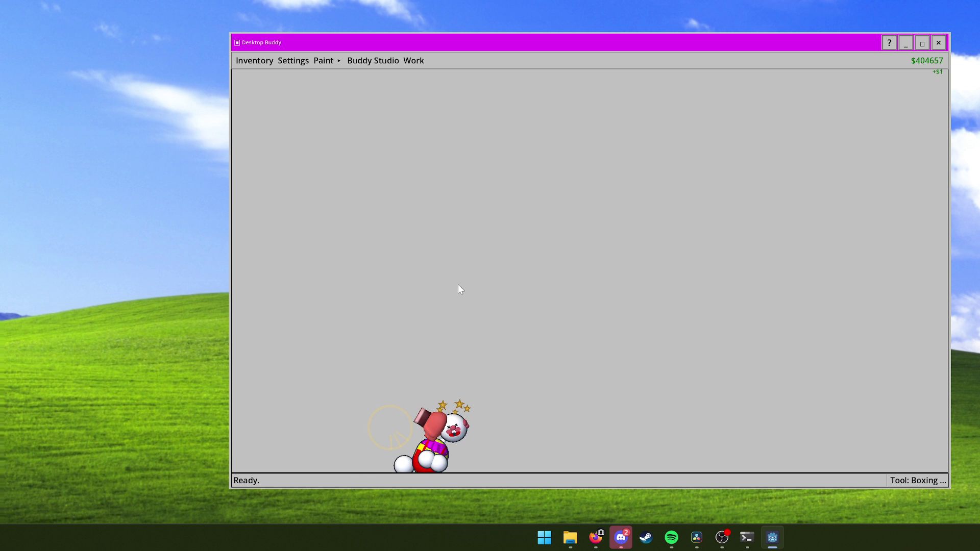Open the Inventory menu

click(x=254, y=61)
